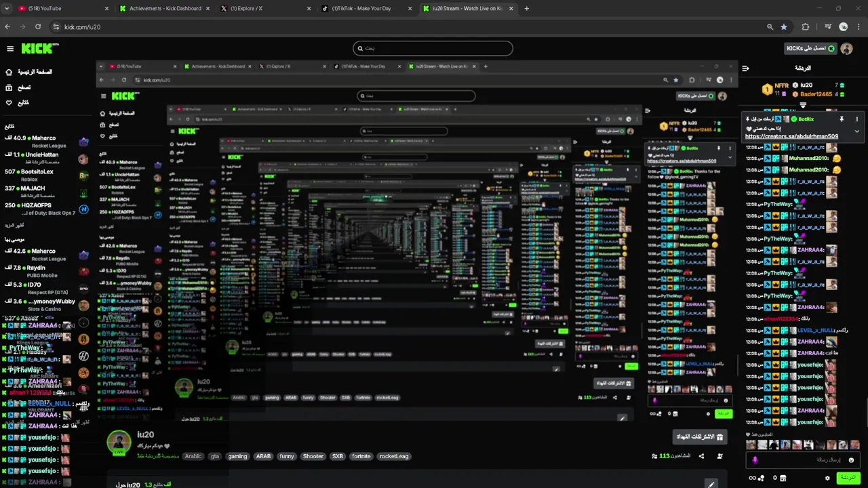
Task: Click afnan1122334 username in chat
Action: click(x=782, y=319)
